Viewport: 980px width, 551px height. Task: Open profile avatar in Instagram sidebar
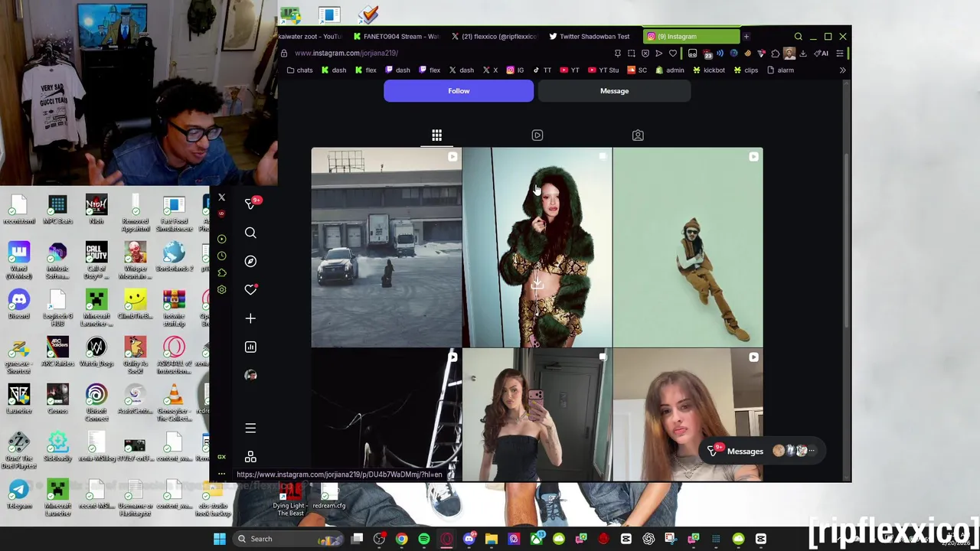(x=250, y=375)
